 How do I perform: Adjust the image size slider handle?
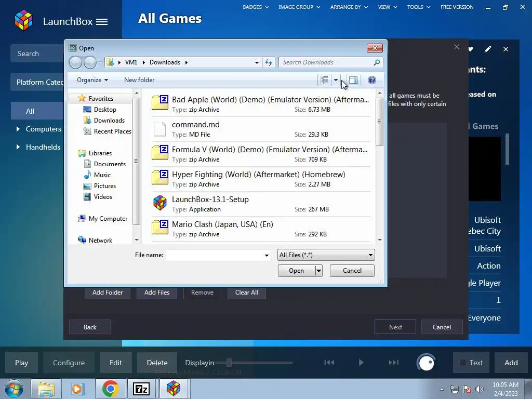[229, 363]
